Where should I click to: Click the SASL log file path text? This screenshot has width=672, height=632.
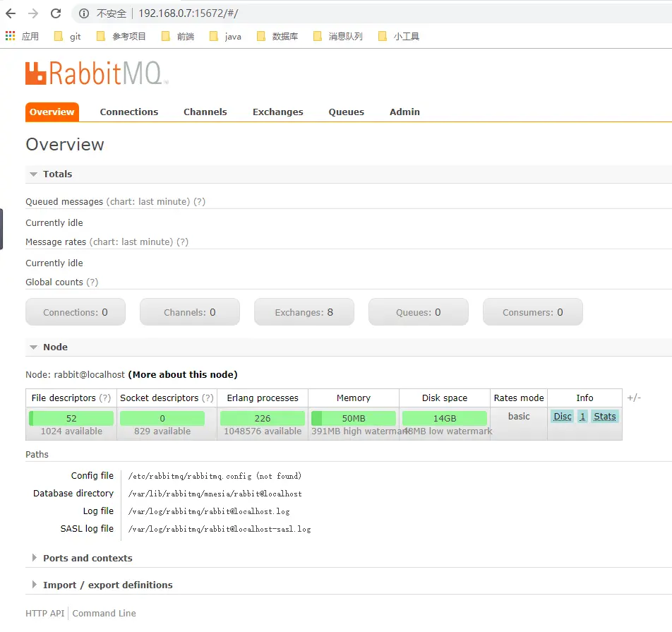coord(220,529)
